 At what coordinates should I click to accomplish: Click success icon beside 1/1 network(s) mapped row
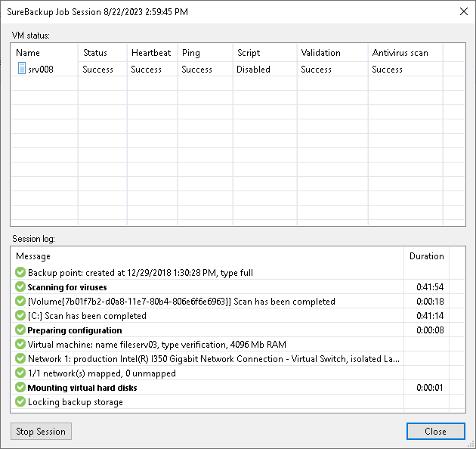[20, 373]
